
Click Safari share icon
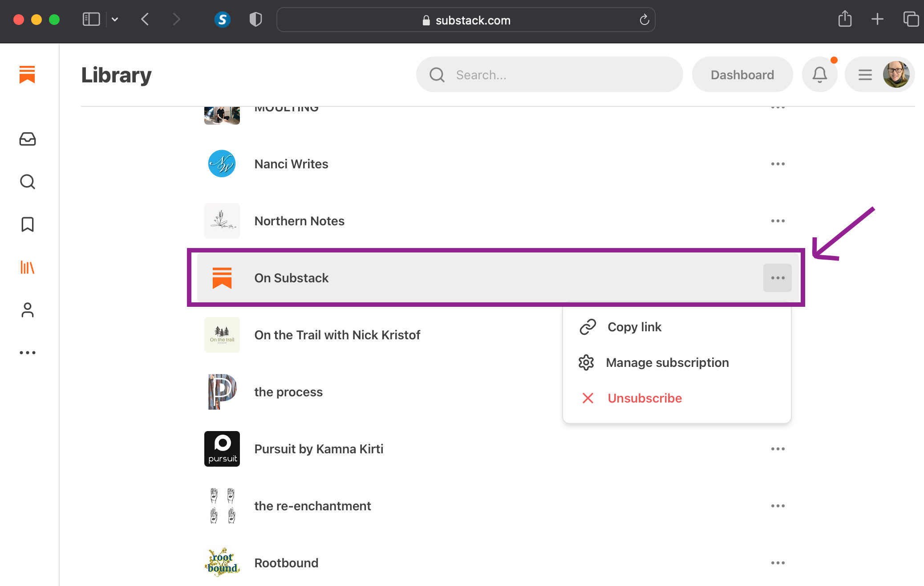844,20
